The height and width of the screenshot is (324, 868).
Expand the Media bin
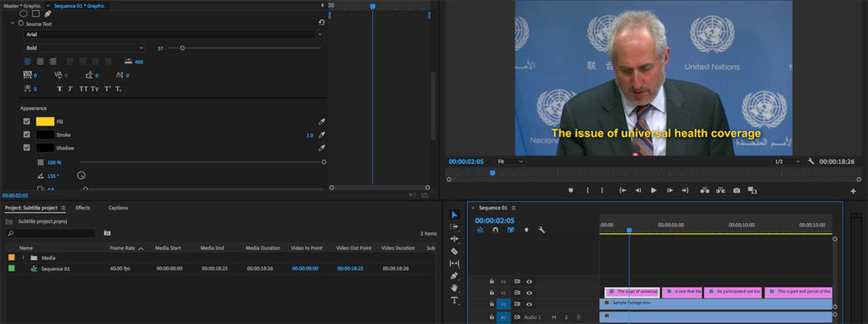click(23, 258)
